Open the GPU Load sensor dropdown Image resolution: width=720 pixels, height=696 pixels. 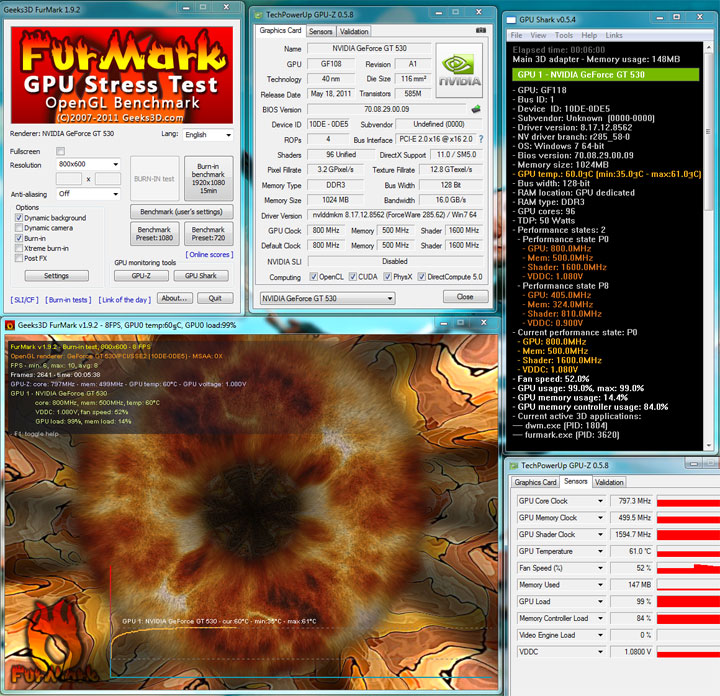(600, 601)
